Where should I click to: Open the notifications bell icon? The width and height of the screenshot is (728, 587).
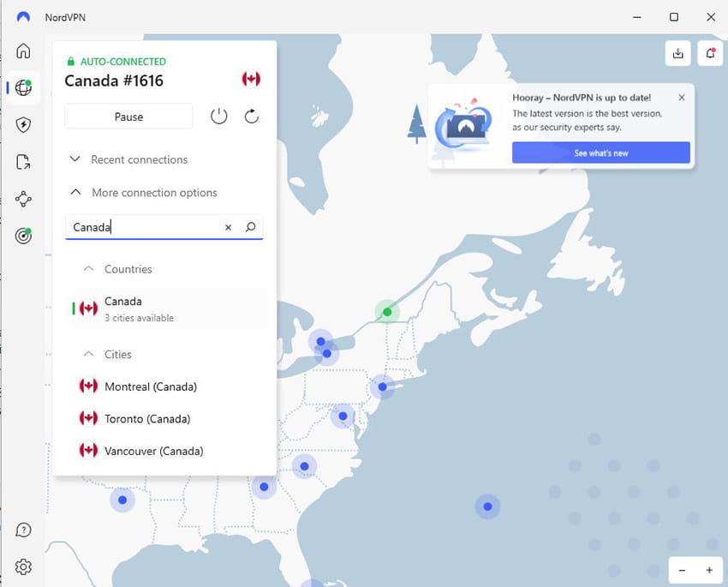(710, 53)
